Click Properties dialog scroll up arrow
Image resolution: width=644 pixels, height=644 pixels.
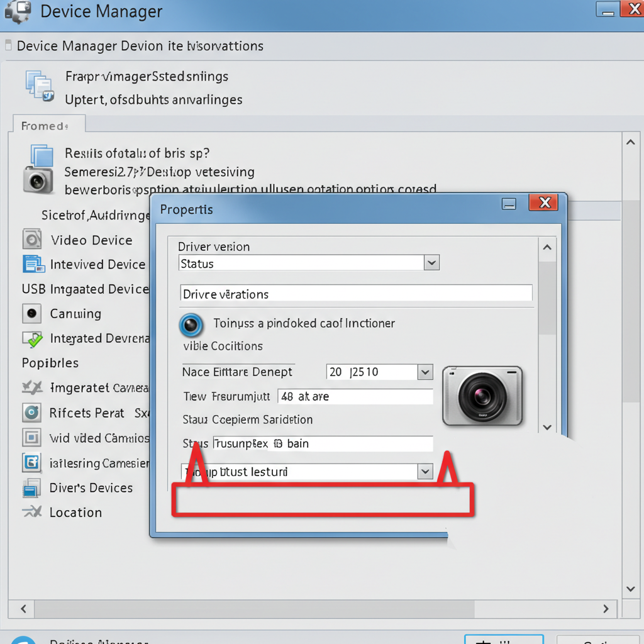(547, 247)
